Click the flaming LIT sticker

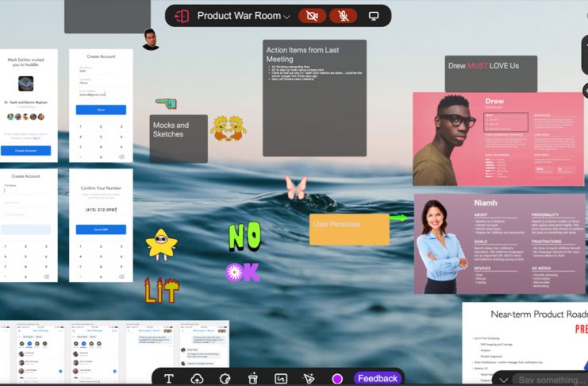point(162,290)
